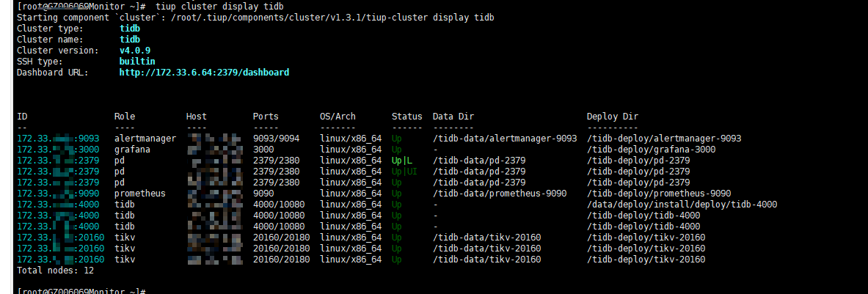This screenshot has height=294, width=868.
Task: Select the 'Starting component `cluster`' output line
Action: coord(256,18)
